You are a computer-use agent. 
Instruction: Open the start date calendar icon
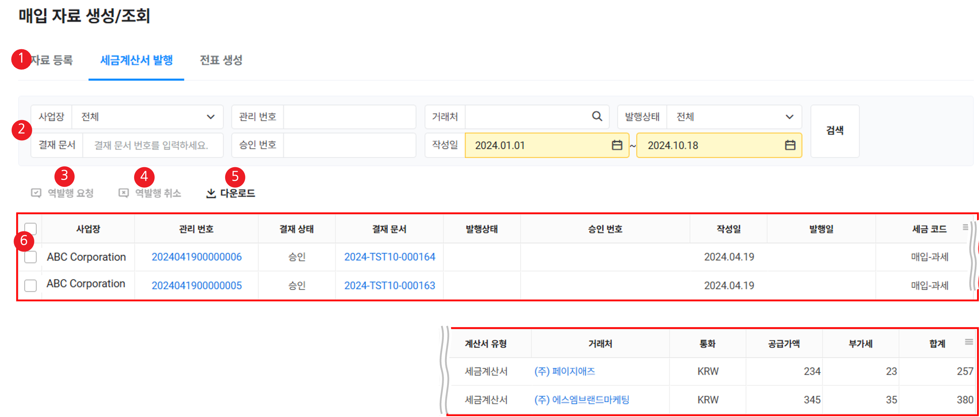click(x=617, y=145)
